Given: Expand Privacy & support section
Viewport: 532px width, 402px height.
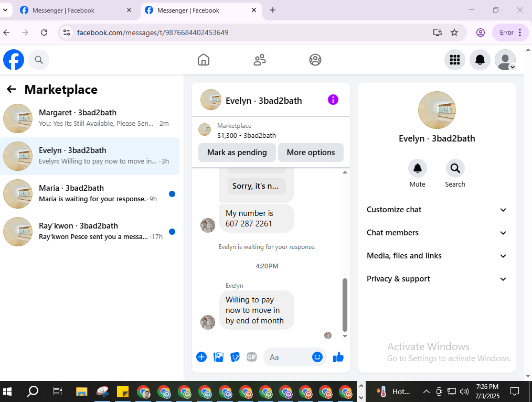Looking at the screenshot, I should [437, 279].
